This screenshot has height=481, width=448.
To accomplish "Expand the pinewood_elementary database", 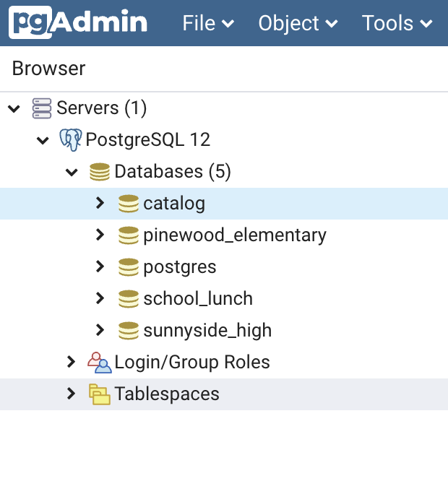I will click(x=100, y=235).
